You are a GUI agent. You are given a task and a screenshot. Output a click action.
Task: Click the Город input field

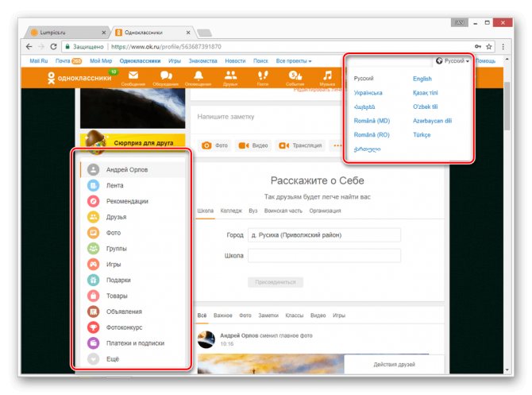[x=324, y=235]
